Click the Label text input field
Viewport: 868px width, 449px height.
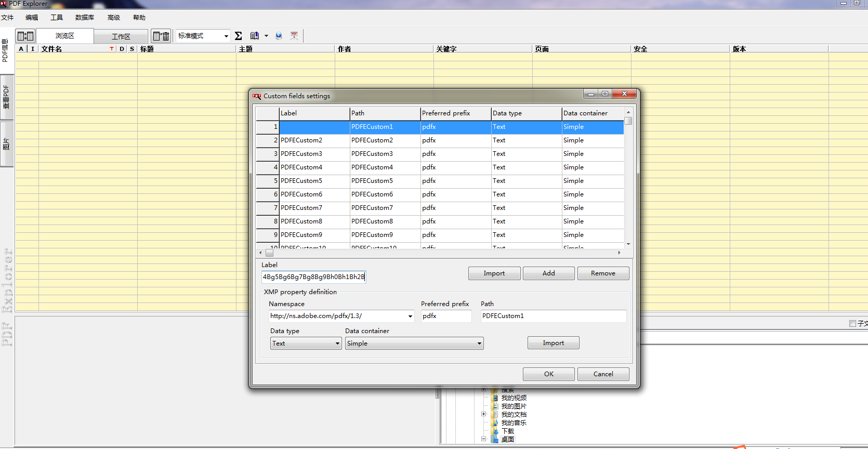click(313, 277)
